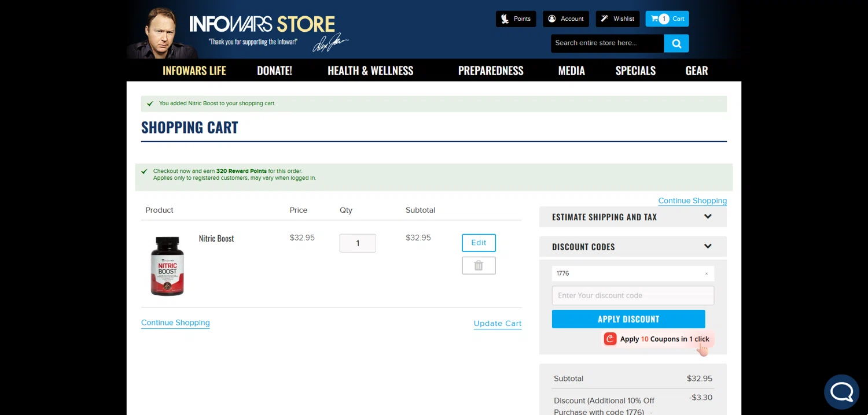This screenshot has width=868, height=415.
Task: Click the $32.95 Subtotal in totals box
Action: tap(700, 379)
